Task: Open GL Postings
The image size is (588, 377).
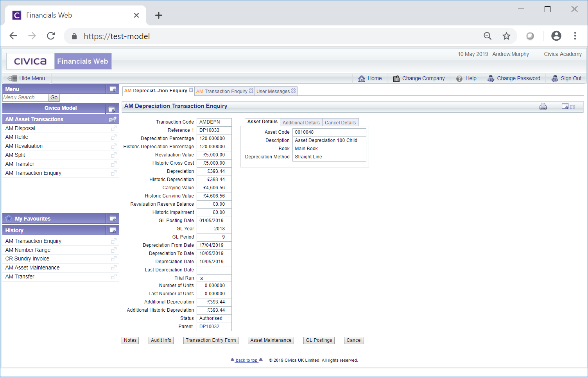Action: [319, 340]
